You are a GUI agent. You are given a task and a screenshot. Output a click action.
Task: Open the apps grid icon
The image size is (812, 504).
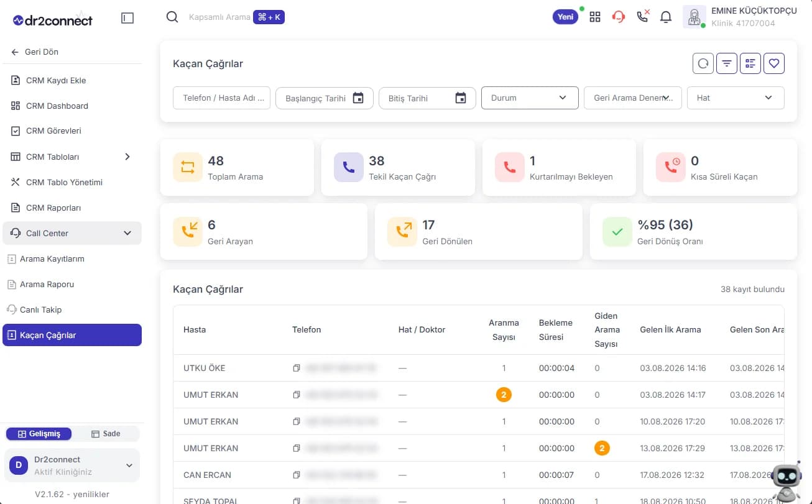point(595,17)
